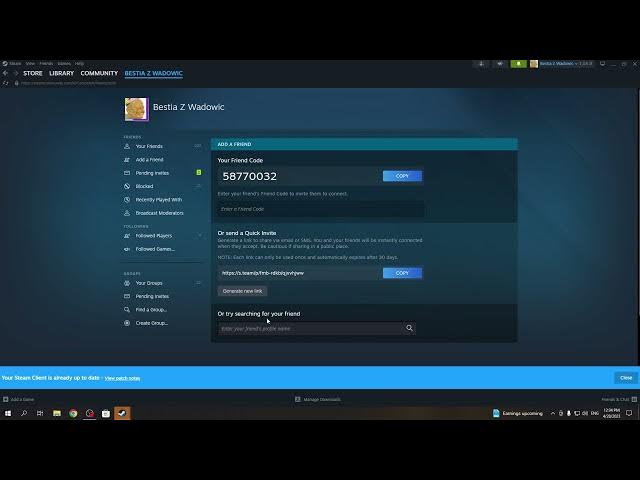Click the small avatar next to account name
The width and height of the screenshot is (640, 480).
click(x=534, y=64)
